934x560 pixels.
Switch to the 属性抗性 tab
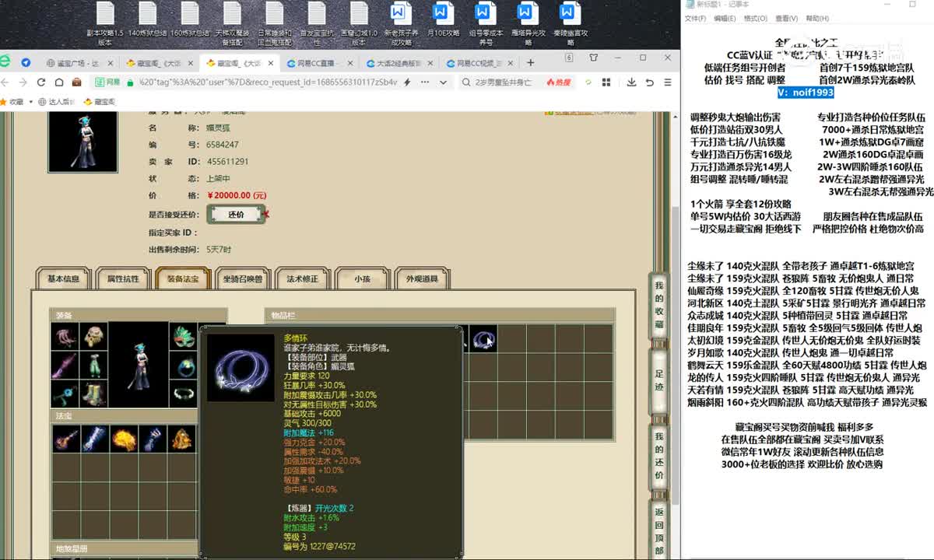coord(123,278)
